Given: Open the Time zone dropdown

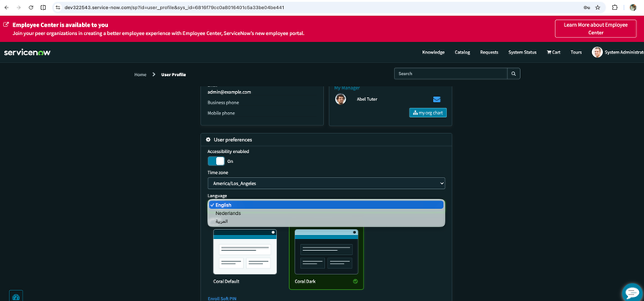Looking at the screenshot, I should tap(326, 183).
